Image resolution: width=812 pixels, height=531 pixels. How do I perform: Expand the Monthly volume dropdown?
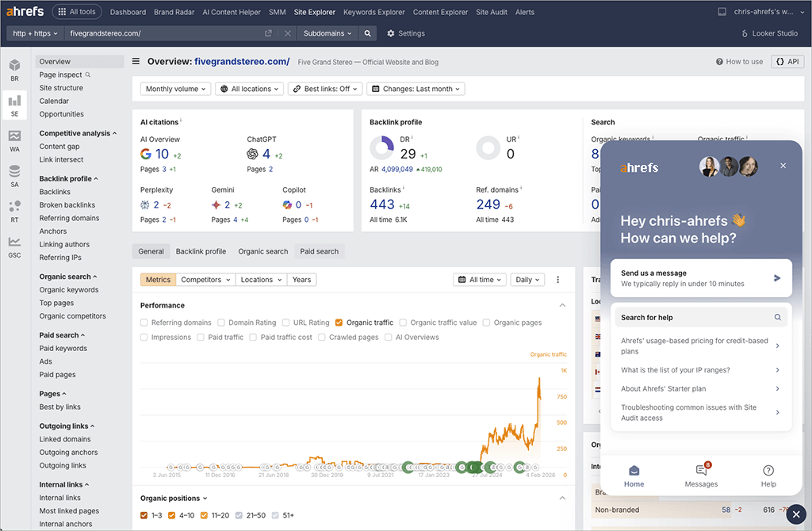pyautogui.click(x=176, y=89)
